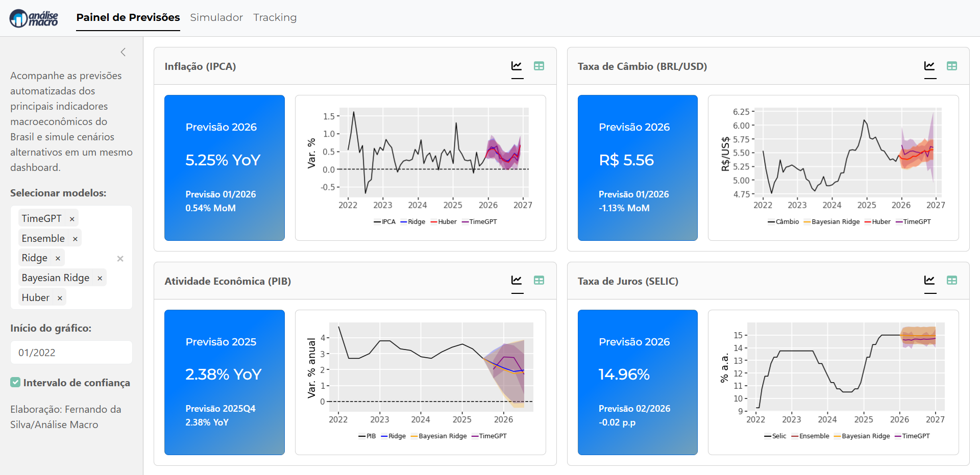Image resolution: width=980 pixels, height=475 pixels.
Task: Open the Simulador tab
Action: [x=216, y=18]
